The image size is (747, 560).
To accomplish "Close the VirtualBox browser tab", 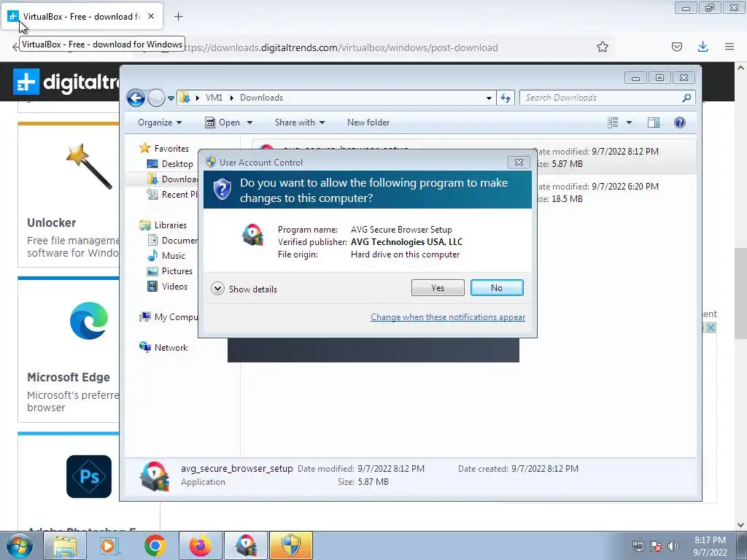I will click(x=151, y=16).
